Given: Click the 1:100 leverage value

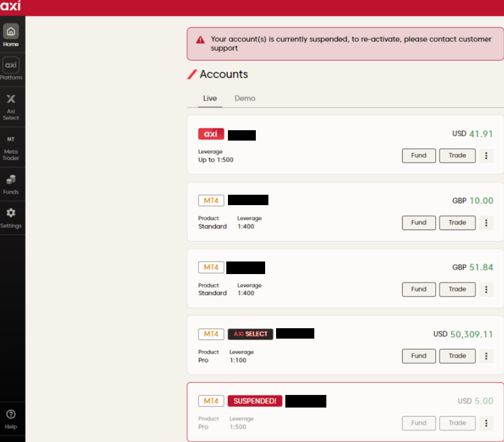Looking at the screenshot, I should point(238,360).
